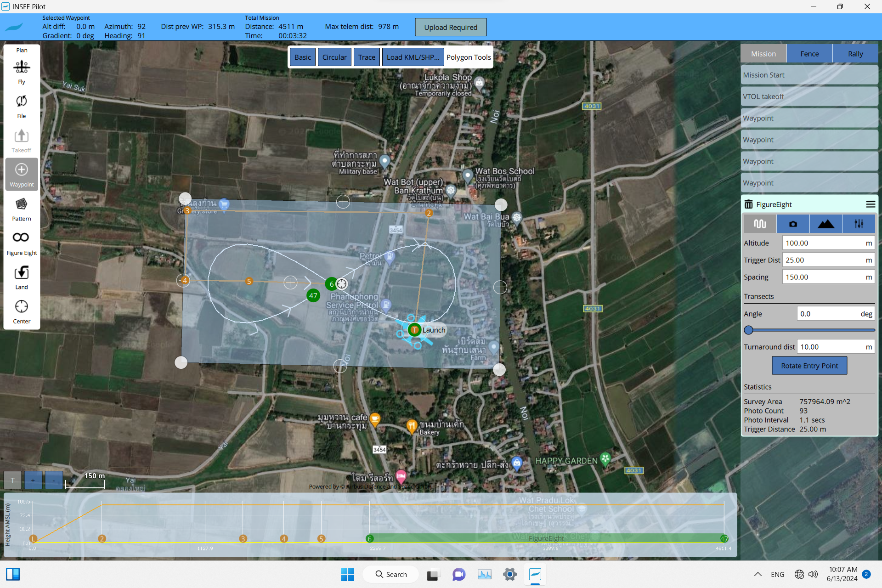
Task: Zoom in with the plus map button
Action: tap(33, 481)
